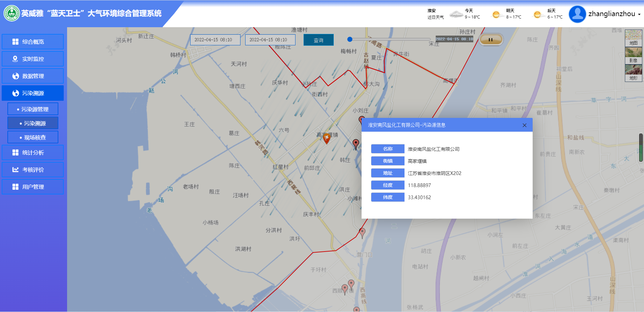
Task: Click the green system logo emblem
Action: click(x=12, y=13)
